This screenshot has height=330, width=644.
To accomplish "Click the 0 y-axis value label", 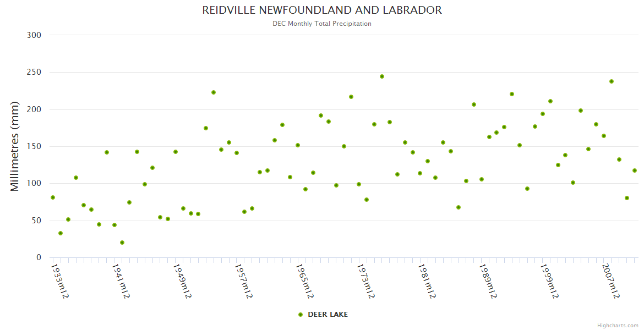I will coord(39,257).
